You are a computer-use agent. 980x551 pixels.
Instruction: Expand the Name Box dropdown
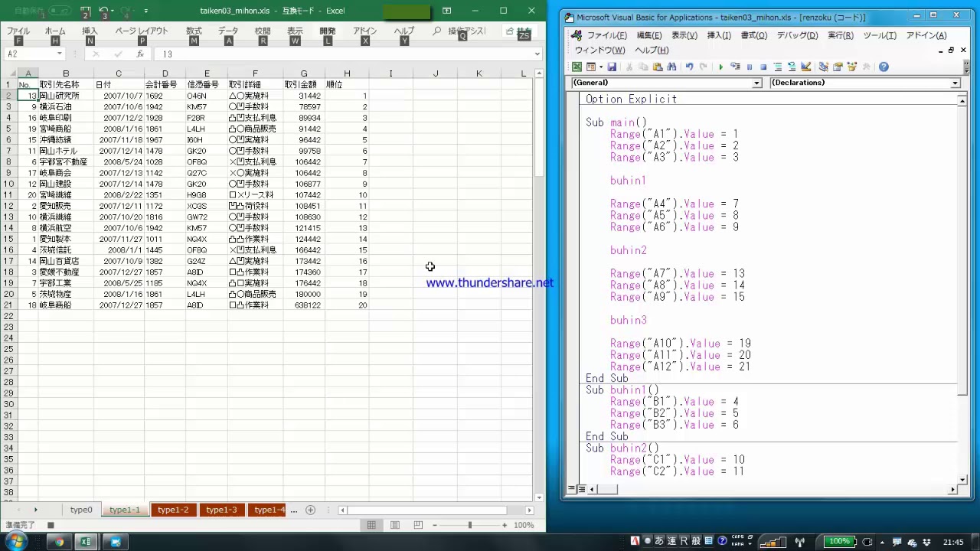pyautogui.click(x=59, y=54)
